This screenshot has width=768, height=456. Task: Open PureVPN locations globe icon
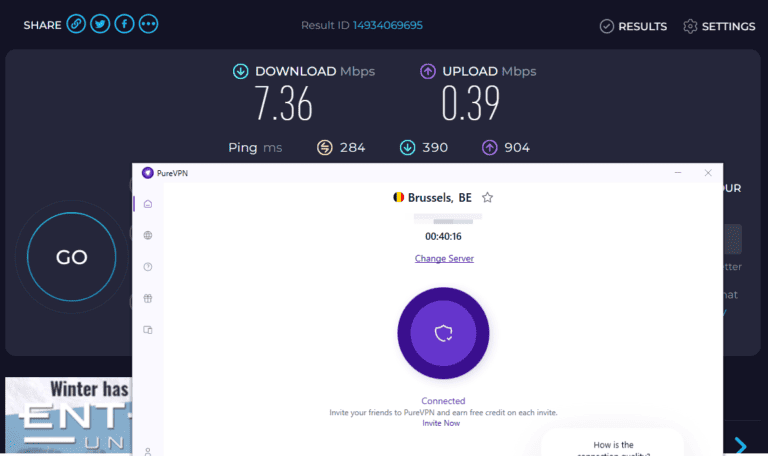[x=148, y=236]
